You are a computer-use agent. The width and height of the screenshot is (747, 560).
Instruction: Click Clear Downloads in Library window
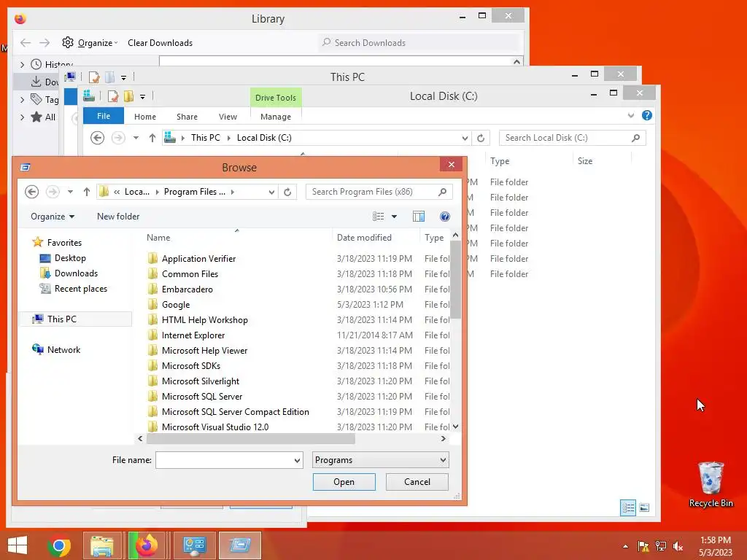point(160,43)
